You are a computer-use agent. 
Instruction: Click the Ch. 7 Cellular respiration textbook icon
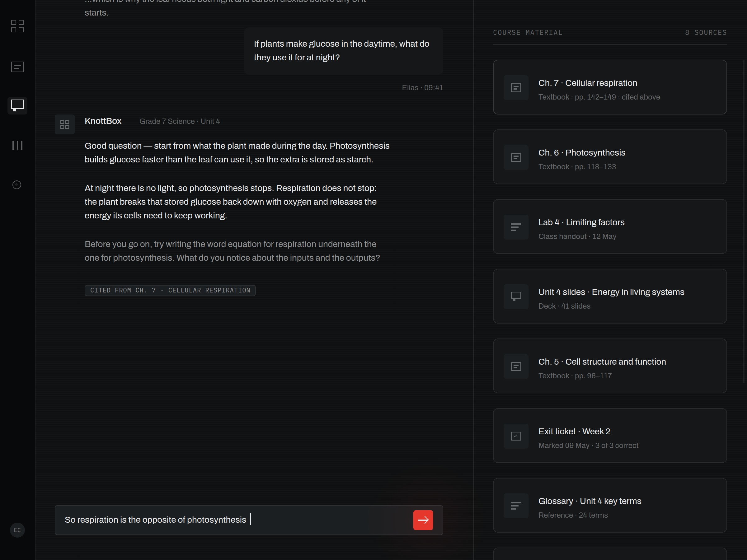(516, 87)
